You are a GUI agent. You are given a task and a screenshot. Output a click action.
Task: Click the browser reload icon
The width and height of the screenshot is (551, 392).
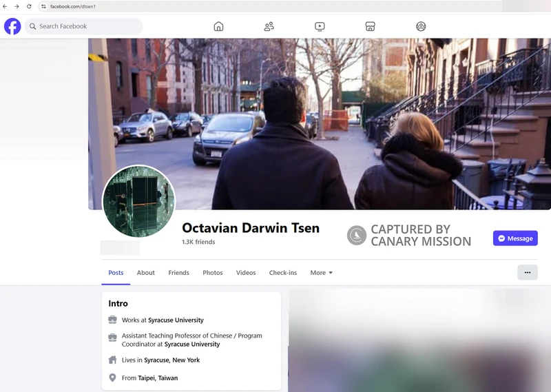pyautogui.click(x=29, y=6)
